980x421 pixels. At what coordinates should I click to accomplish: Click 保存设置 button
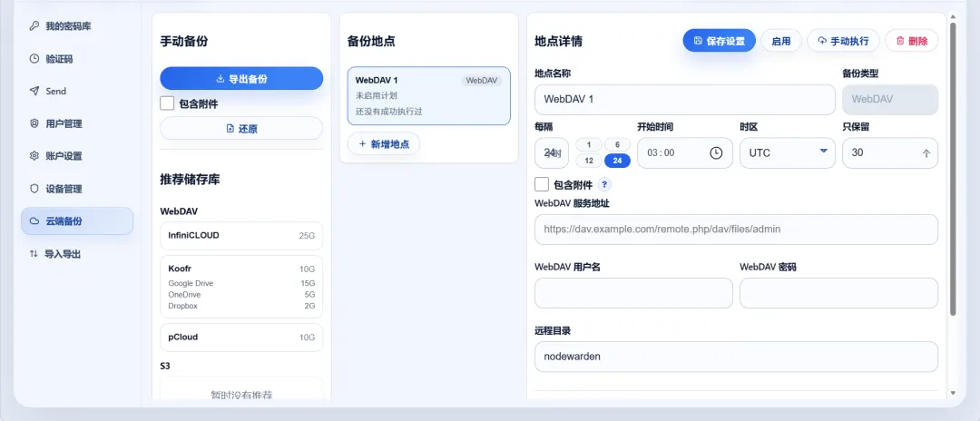pyautogui.click(x=719, y=41)
